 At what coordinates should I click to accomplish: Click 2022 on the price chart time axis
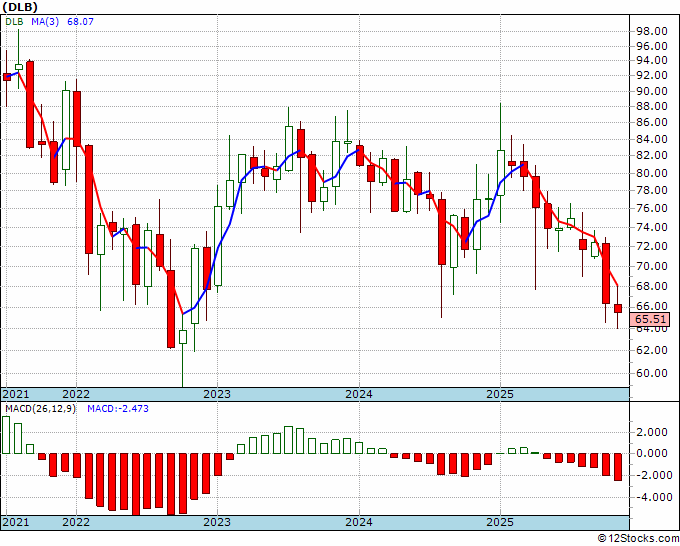76,394
